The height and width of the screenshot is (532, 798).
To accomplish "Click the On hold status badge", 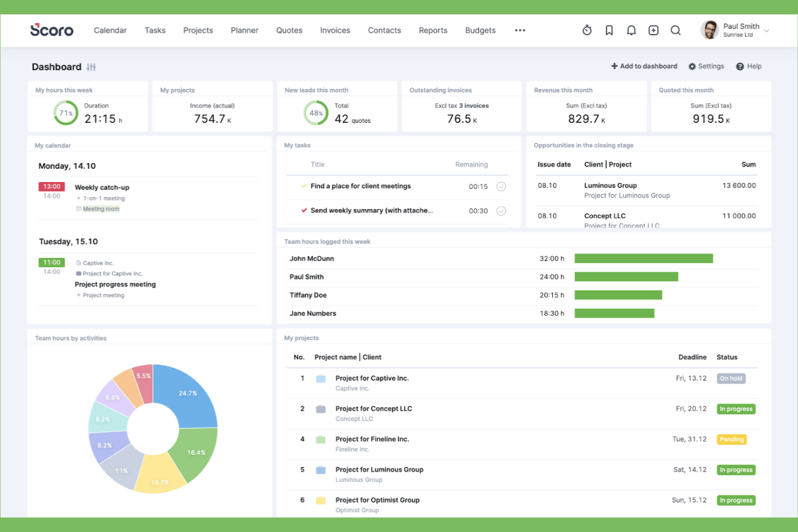I will [731, 378].
